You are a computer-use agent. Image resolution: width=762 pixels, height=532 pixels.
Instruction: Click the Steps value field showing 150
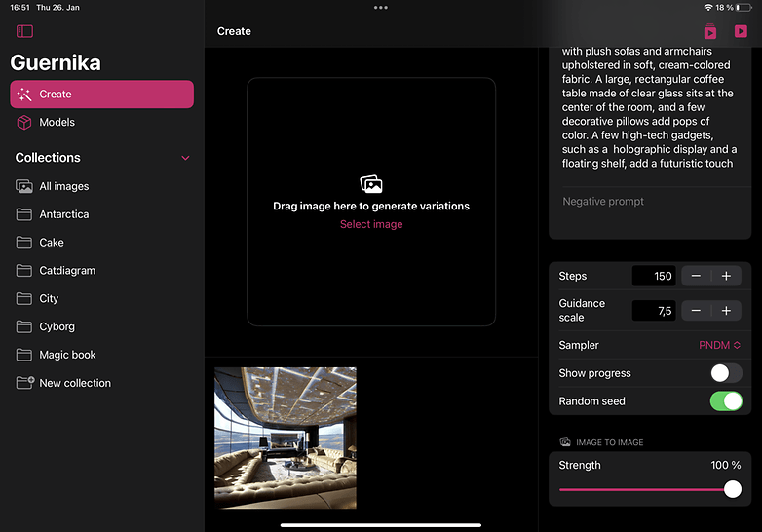[x=654, y=277]
